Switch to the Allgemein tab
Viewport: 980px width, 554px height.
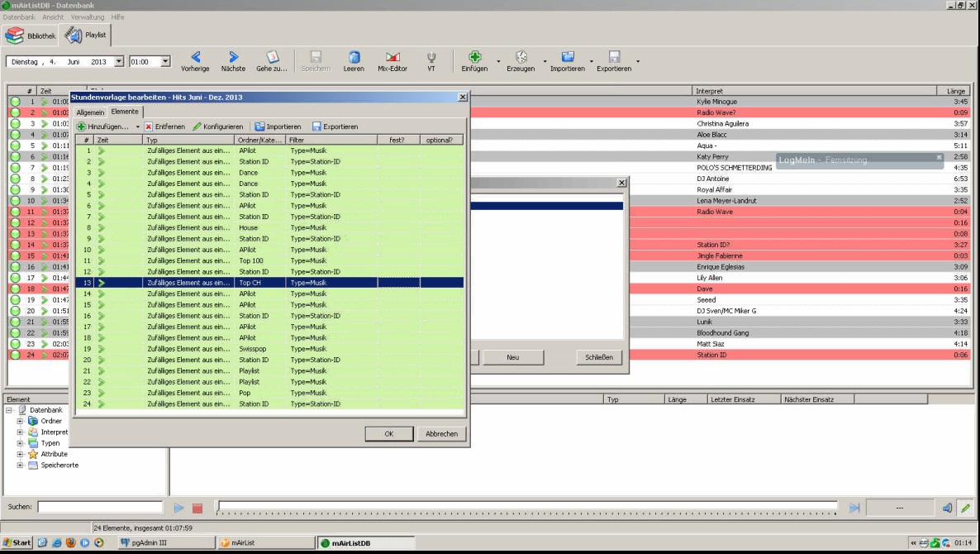(90, 112)
